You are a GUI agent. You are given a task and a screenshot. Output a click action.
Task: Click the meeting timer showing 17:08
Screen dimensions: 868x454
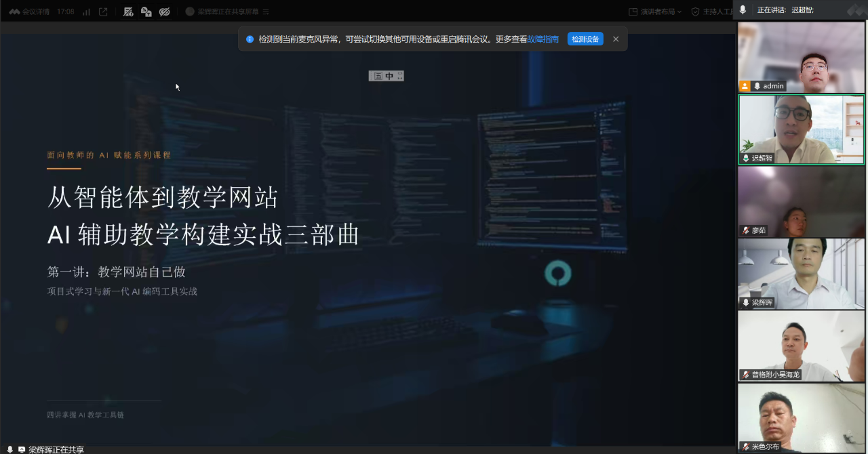click(66, 12)
